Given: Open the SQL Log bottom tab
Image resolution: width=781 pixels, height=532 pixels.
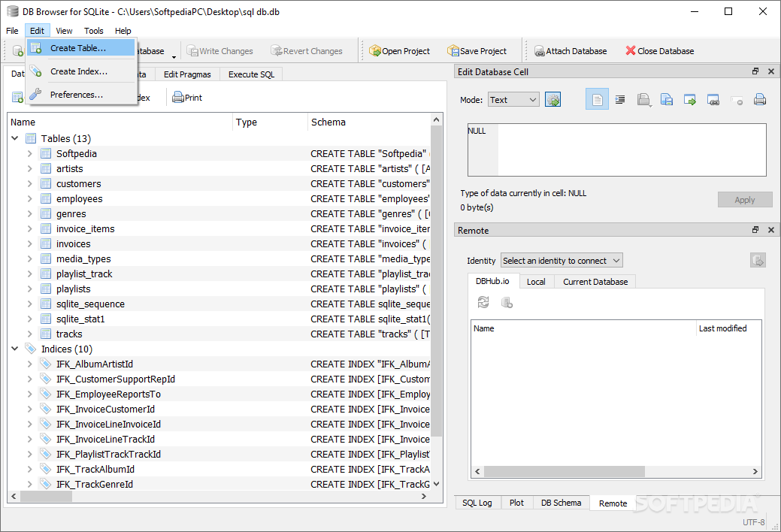Looking at the screenshot, I should click(477, 503).
